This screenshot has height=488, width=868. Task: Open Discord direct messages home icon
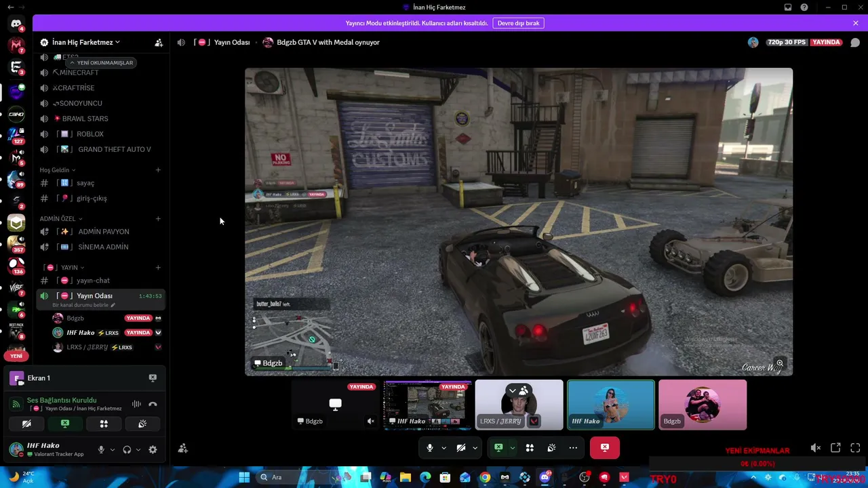(x=16, y=24)
